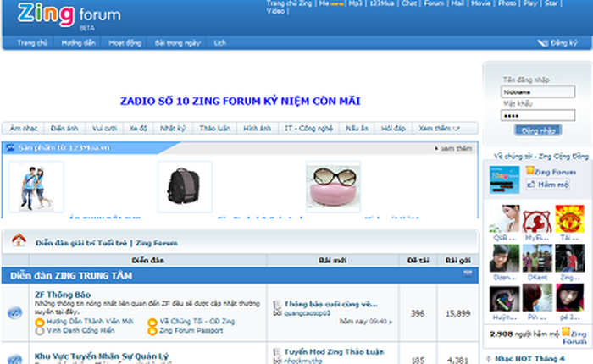Click the Hướng Dẫn Thành Viên Mới subforum icon

coord(39,322)
